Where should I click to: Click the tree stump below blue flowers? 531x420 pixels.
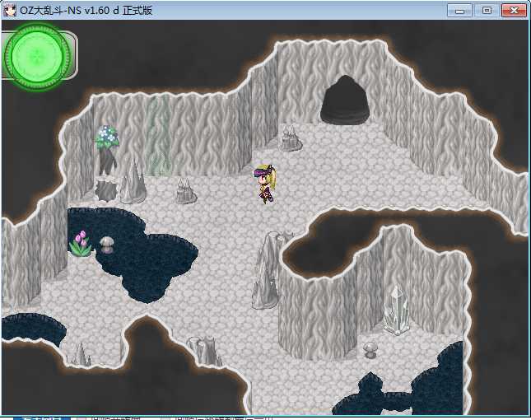[107, 189]
